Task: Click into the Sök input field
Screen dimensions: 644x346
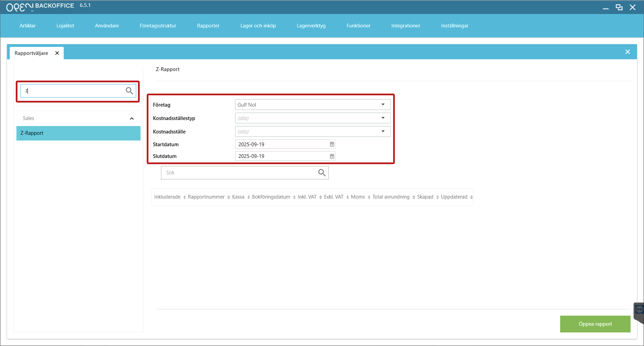Action: [237, 173]
